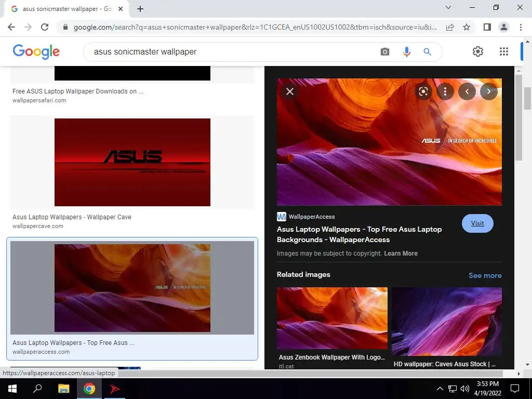Go back to the previous page in Chrome
Screen dimensions: 532x399
(11, 27)
